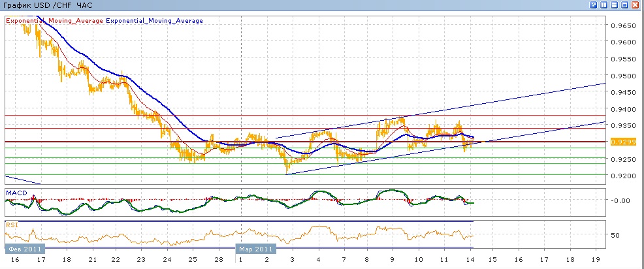This screenshot has width=644, height=269.
Task: Click the horizontal split window icon
Action: [615, 5]
